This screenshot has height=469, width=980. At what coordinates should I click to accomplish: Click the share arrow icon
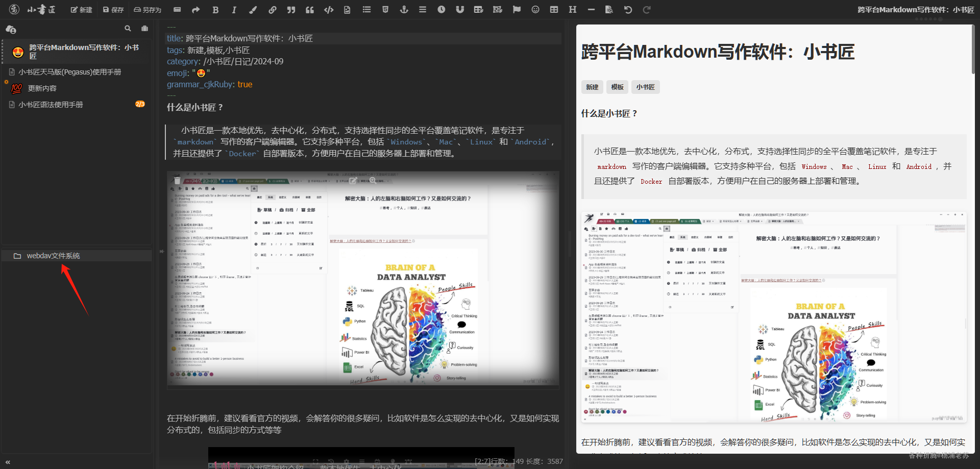[196, 10]
